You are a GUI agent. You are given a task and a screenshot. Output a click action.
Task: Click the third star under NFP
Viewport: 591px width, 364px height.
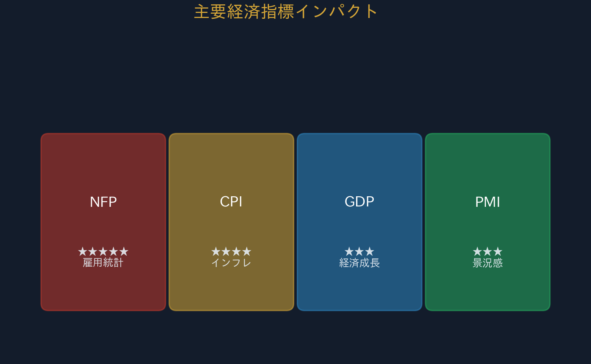(103, 251)
